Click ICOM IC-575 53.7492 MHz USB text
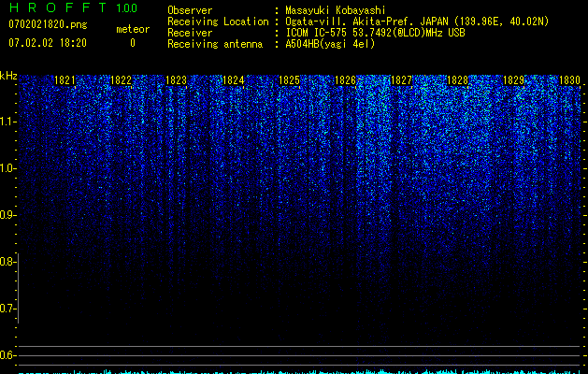The height and width of the screenshot is (374, 588). coord(375,33)
